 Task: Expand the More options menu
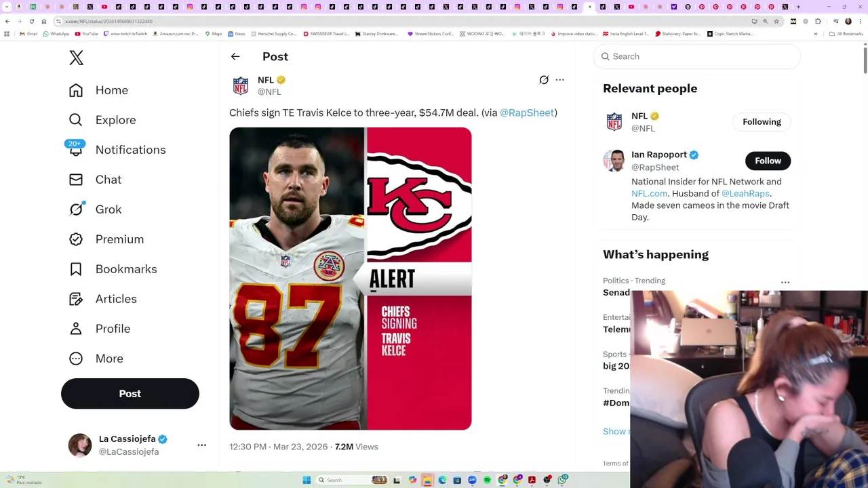[96, 359]
